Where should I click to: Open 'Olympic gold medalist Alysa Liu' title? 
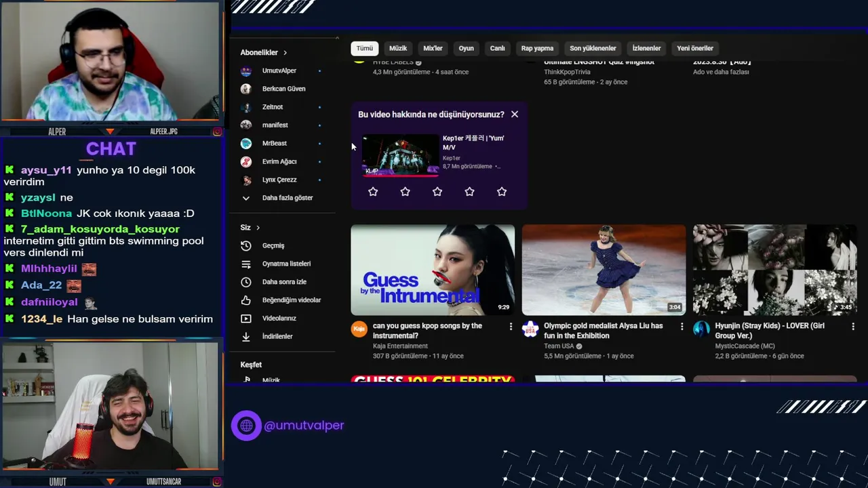pos(604,331)
